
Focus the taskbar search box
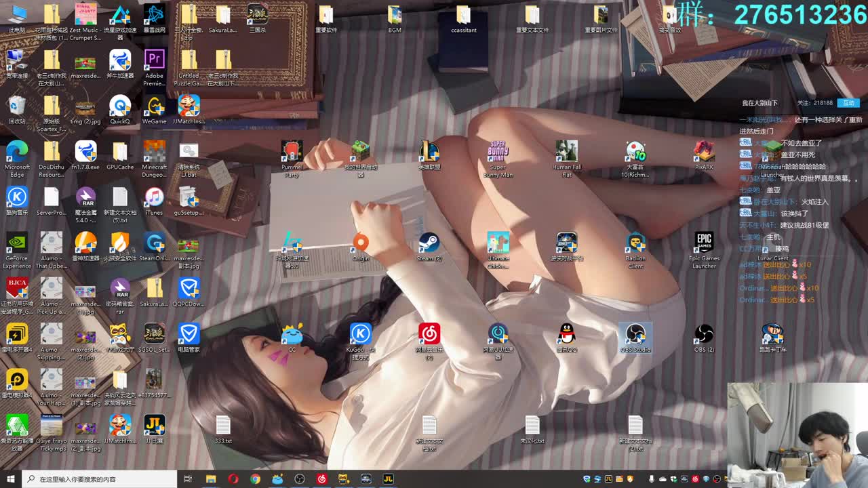pyautogui.click(x=100, y=479)
